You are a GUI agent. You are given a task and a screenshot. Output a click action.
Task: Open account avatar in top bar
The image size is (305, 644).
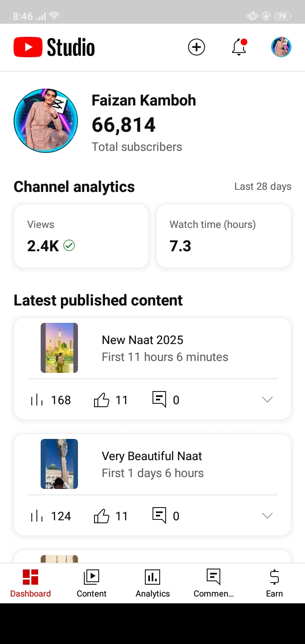click(281, 47)
